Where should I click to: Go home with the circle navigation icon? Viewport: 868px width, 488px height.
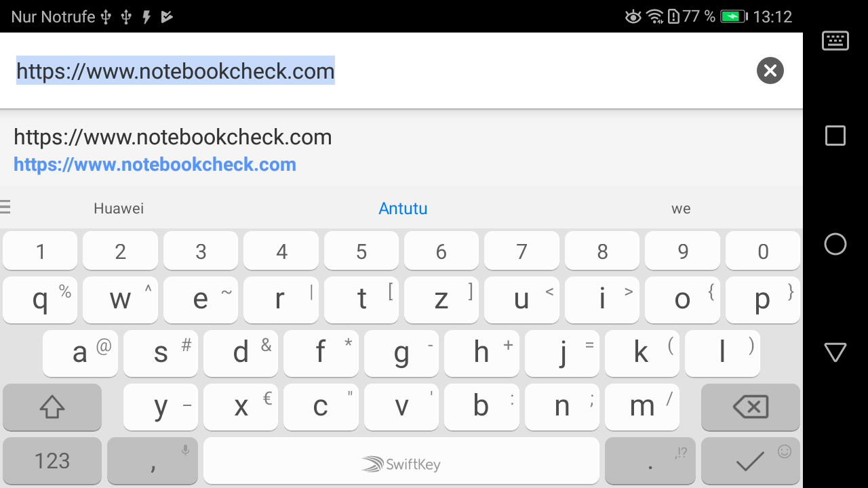pos(835,244)
